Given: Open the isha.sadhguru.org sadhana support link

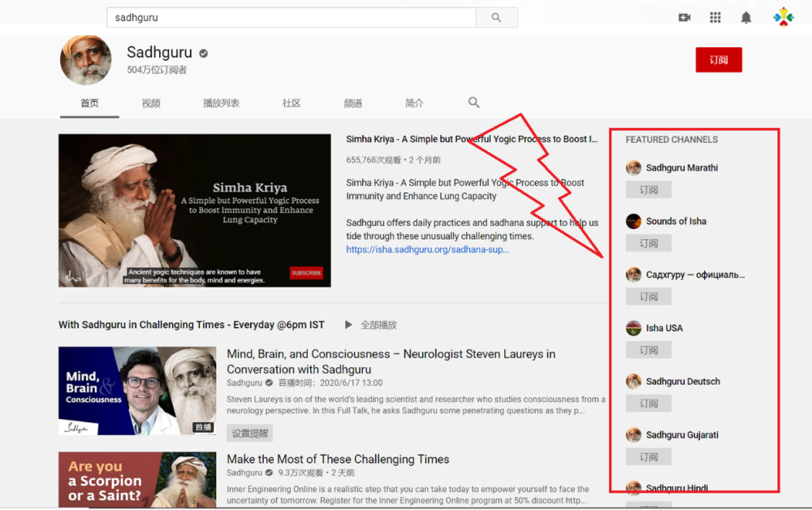Looking at the screenshot, I should tap(428, 249).
